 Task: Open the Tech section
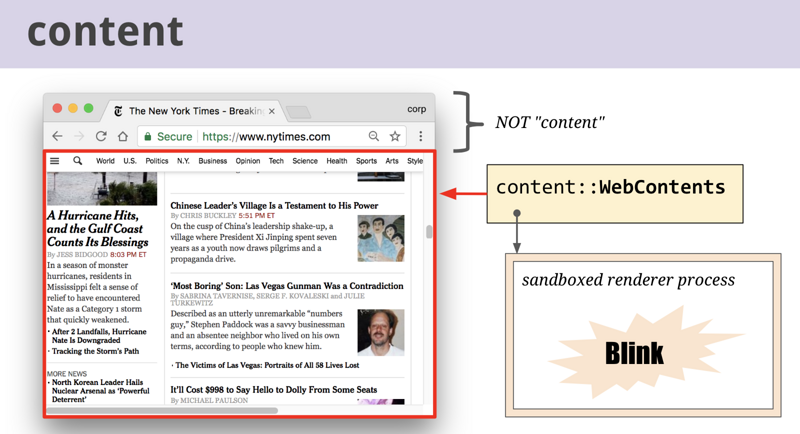276,161
